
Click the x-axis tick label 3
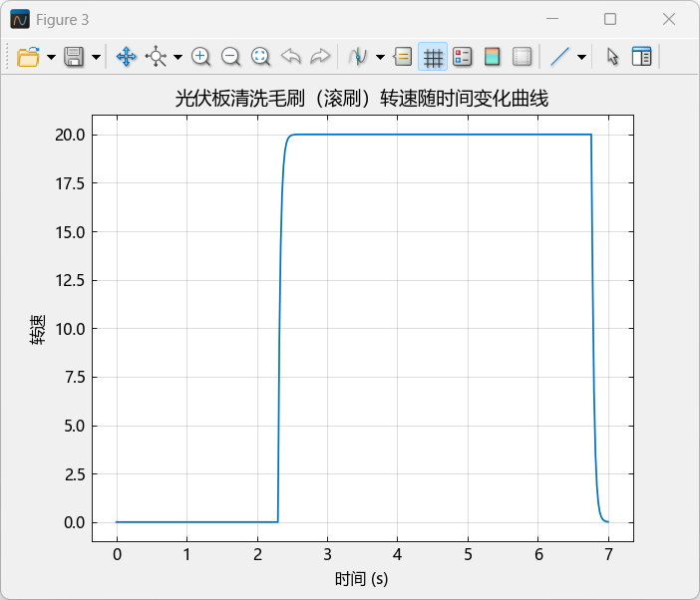327,554
